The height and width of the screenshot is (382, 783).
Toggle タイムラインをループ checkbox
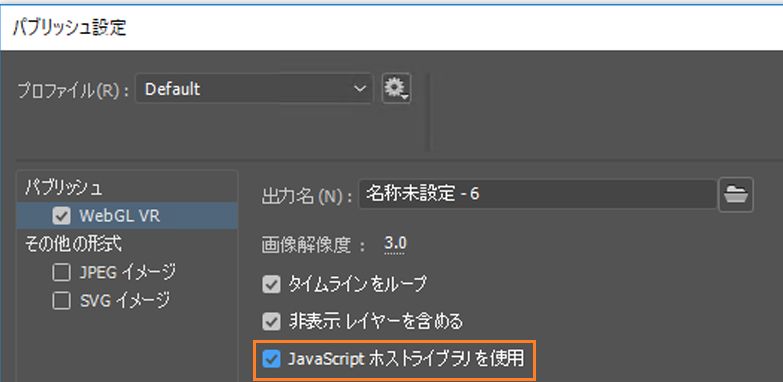click(x=272, y=285)
